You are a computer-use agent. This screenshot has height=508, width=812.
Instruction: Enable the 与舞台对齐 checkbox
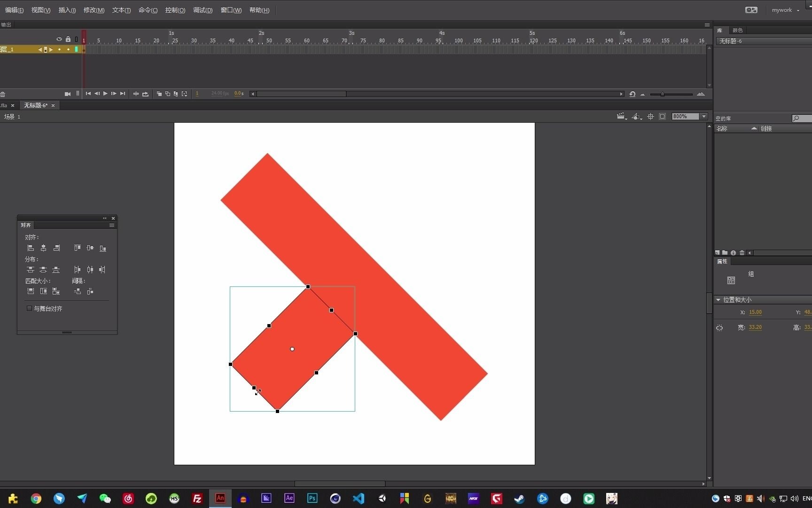[29, 309]
